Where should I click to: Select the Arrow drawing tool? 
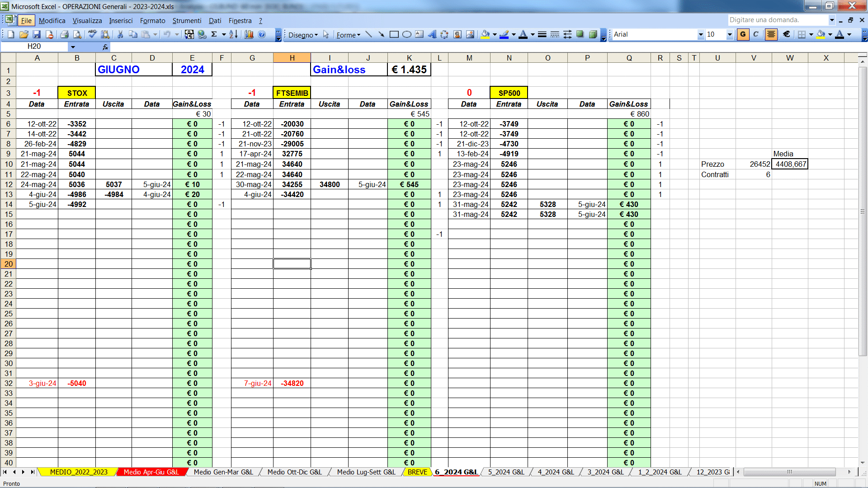[382, 34]
